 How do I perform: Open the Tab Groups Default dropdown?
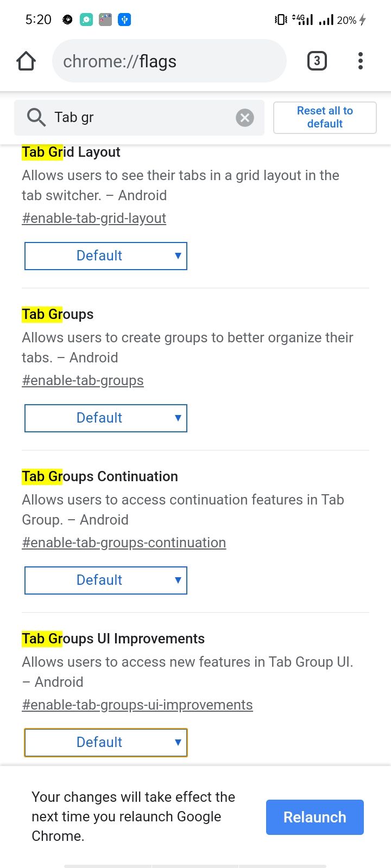pos(106,418)
